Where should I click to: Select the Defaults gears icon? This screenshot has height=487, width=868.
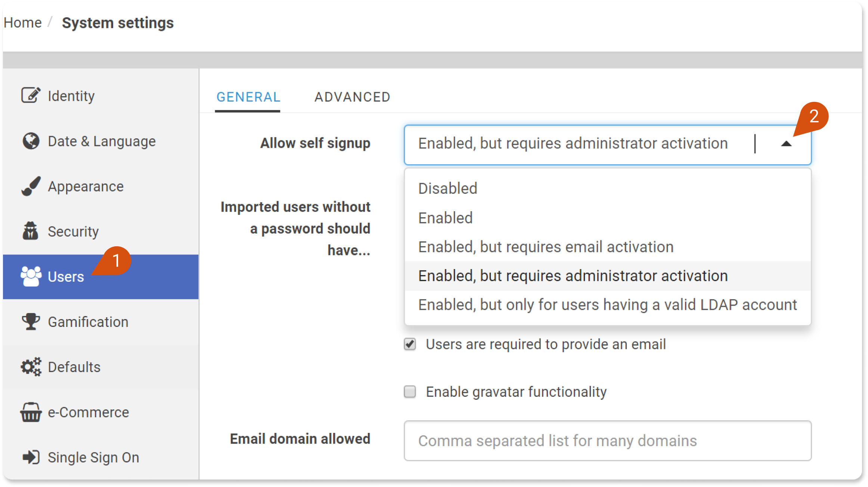tap(31, 367)
